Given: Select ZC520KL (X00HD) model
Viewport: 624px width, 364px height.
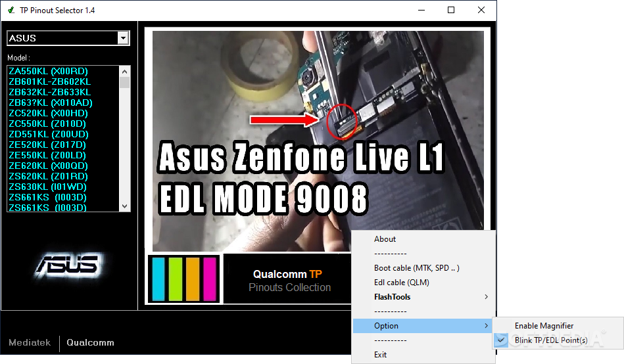Looking at the screenshot, I should (x=48, y=113).
